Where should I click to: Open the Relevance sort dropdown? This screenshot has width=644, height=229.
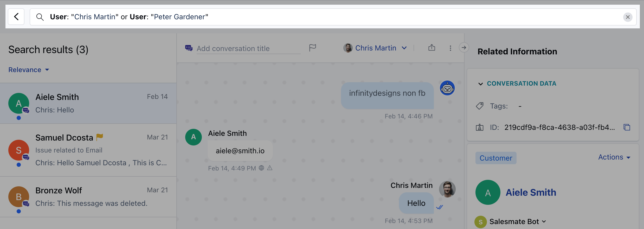[29, 70]
